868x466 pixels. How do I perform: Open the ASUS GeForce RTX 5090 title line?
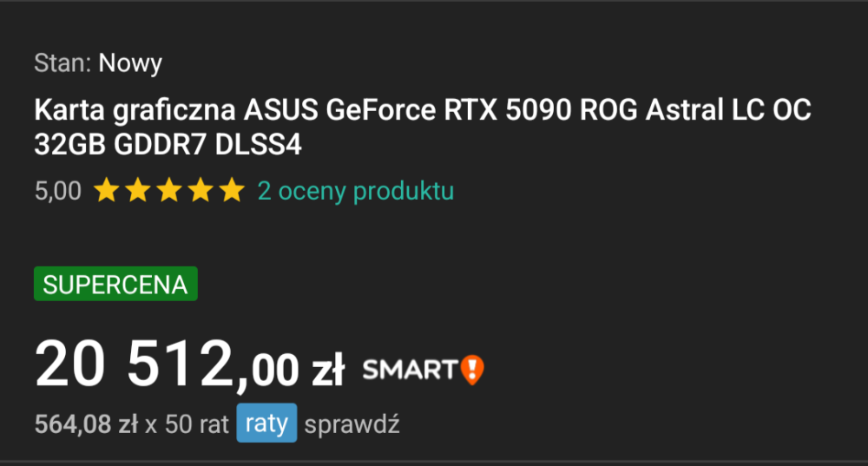pos(423,111)
